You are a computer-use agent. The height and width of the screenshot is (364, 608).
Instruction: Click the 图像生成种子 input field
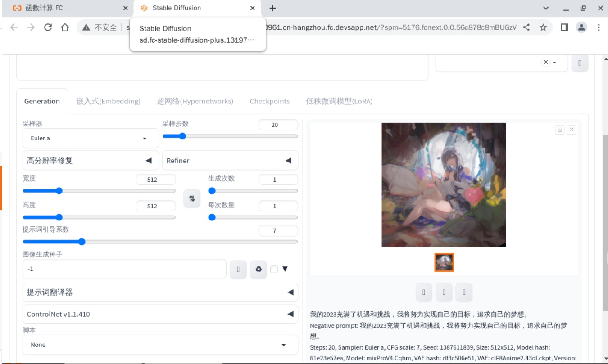click(x=124, y=269)
